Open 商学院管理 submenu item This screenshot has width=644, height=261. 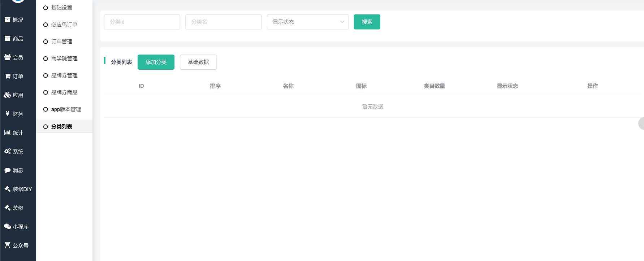64,58
